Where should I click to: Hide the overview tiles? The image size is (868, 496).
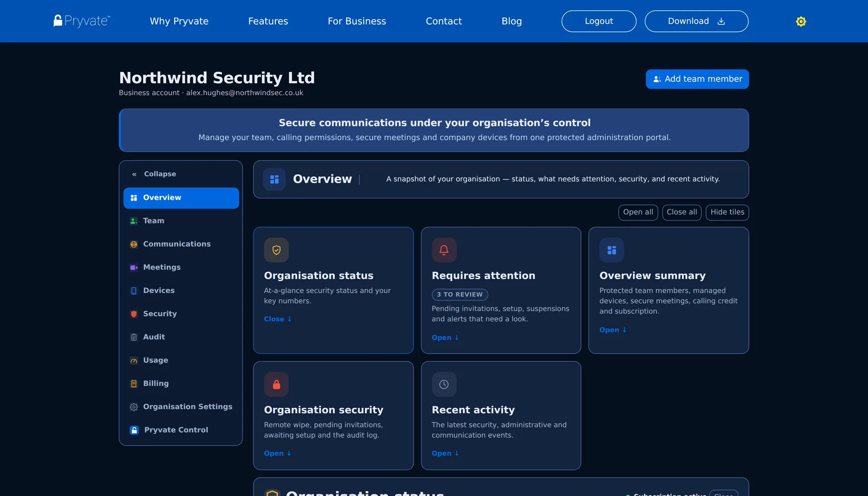[727, 213]
